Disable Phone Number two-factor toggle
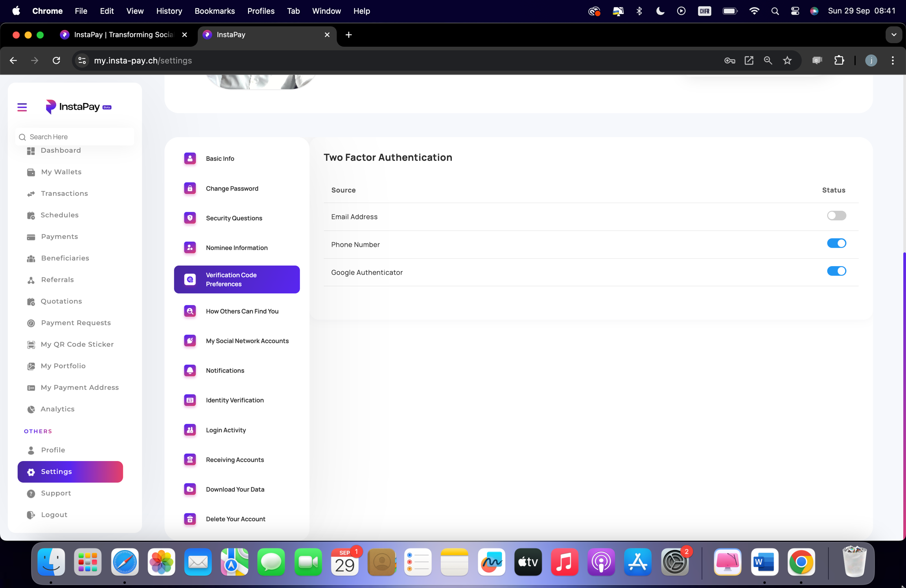The height and width of the screenshot is (588, 906). tap(836, 243)
